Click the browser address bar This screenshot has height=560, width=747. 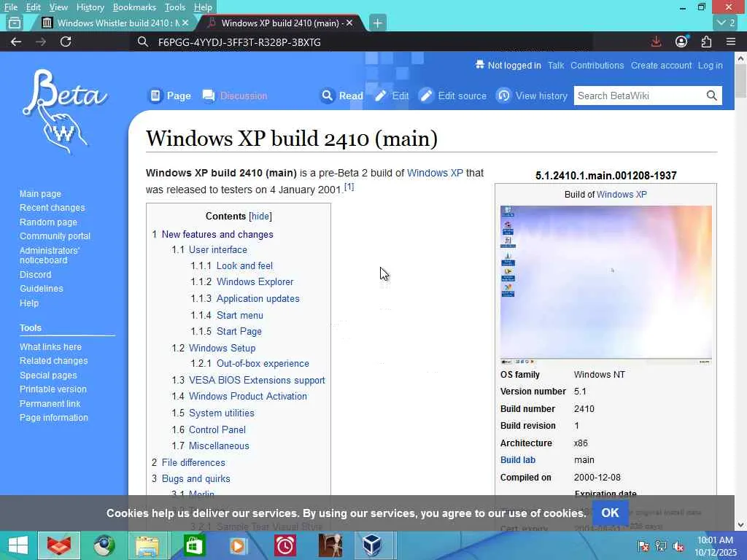click(x=360, y=42)
